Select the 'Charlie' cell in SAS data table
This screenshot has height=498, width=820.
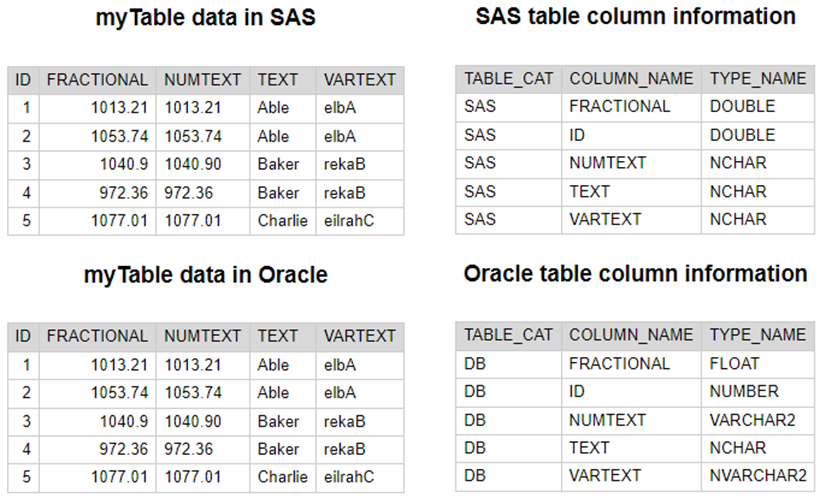(x=282, y=220)
